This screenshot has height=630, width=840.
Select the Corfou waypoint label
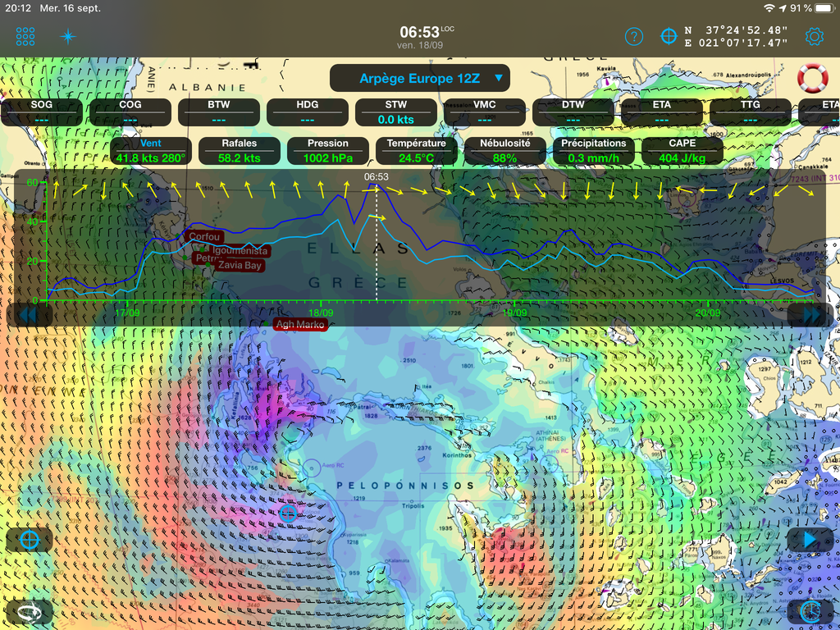coord(204,236)
